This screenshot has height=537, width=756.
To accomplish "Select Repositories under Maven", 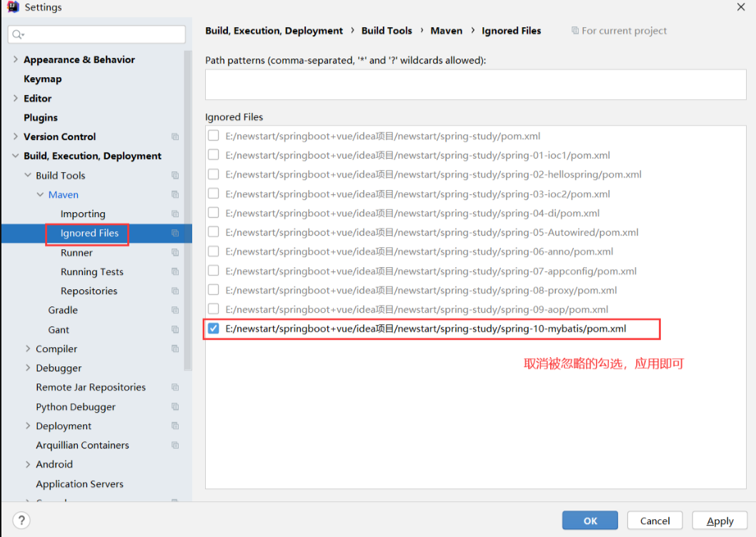I will pyautogui.click(x=89, y=291).
